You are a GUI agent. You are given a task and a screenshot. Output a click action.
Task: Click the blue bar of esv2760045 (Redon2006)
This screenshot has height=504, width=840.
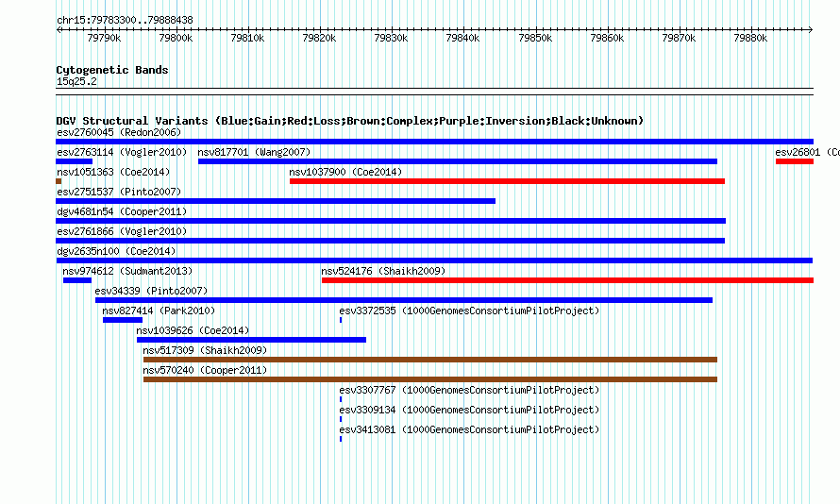tap(434, 142)
